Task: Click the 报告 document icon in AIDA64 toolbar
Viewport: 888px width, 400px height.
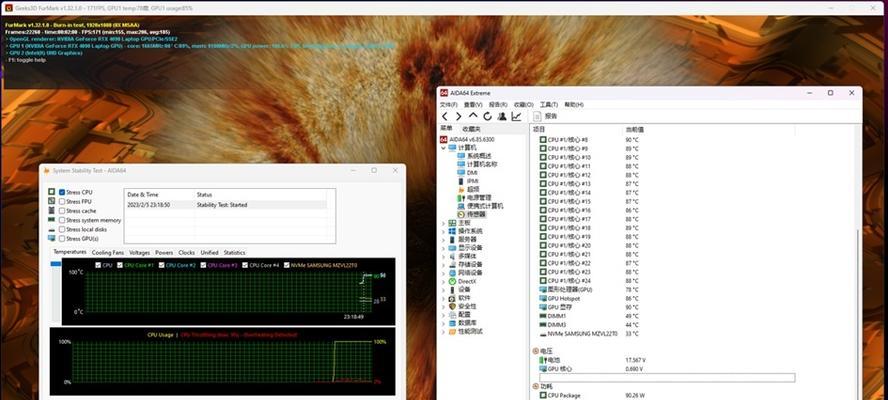Action: tap(538, 116)
